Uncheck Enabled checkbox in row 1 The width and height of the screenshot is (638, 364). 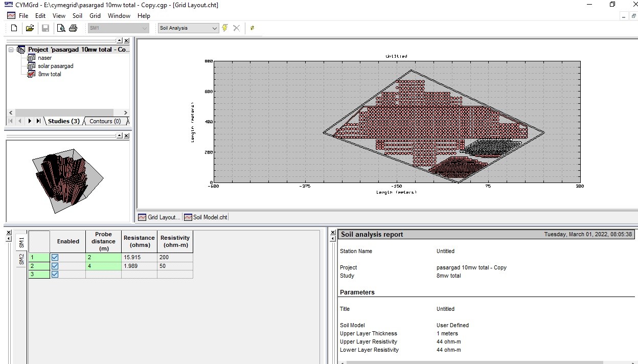[x=55, y=258]
